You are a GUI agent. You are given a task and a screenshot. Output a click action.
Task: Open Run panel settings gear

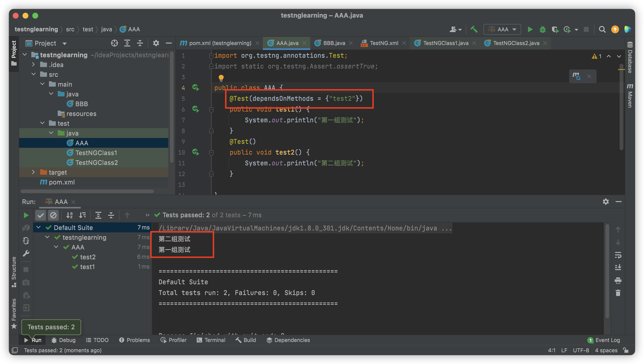[x=606, y=202]
